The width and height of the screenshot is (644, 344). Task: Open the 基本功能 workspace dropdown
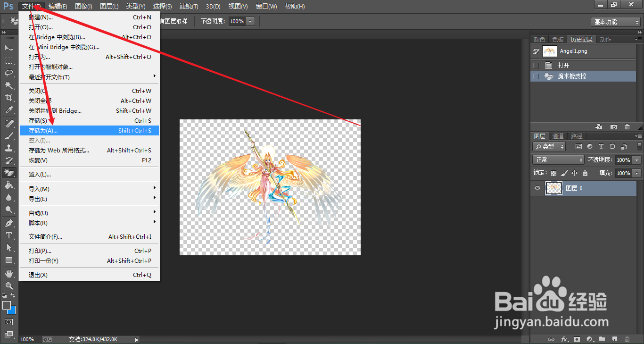pyautogui.click(x=616, y=22)
